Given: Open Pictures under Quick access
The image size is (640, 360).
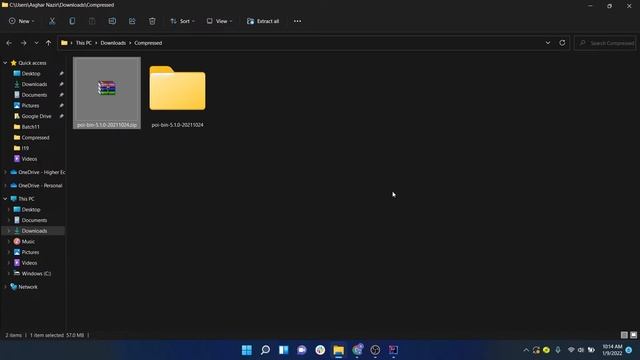Looking at the screenshot, I should (30, 105).
